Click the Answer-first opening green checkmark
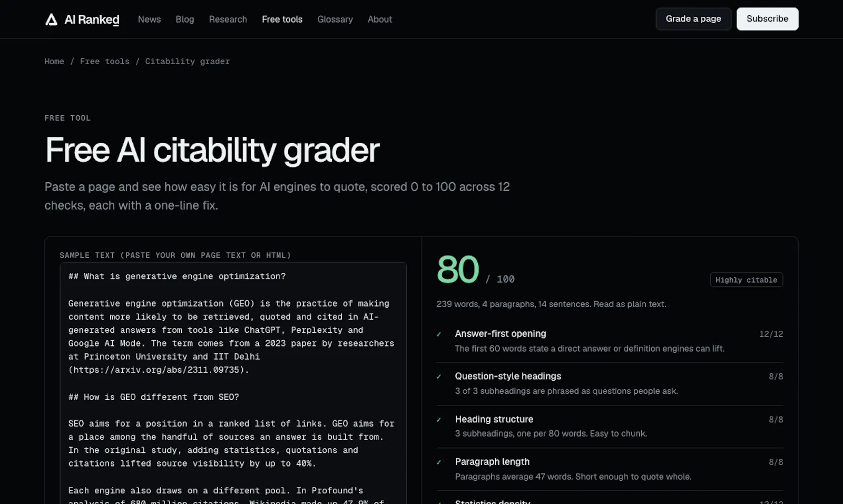 [439, 334]
